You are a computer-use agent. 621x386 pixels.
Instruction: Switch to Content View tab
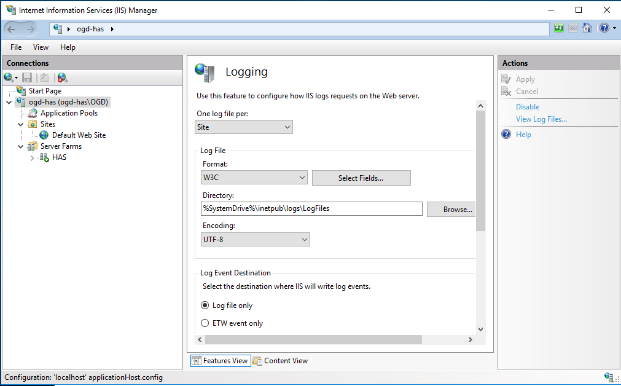280,361
